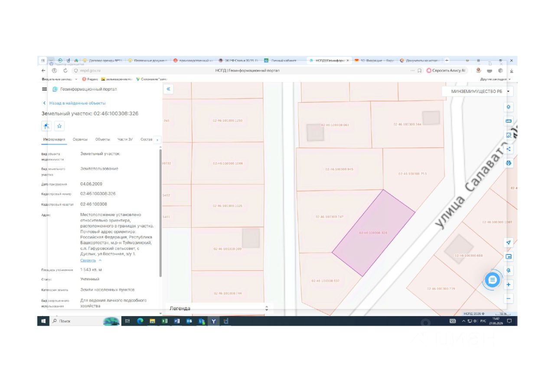Reload the page in browser
This screenshot has width=555, height=392.
click(65, 71)
